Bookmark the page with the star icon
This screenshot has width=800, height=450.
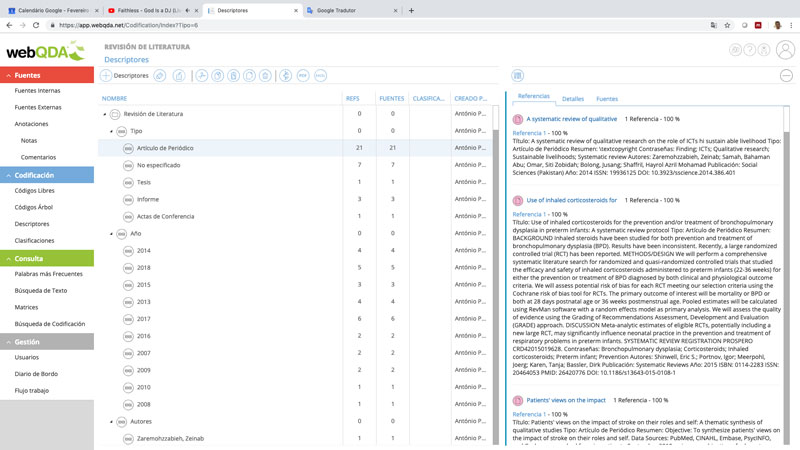[728, 25]
